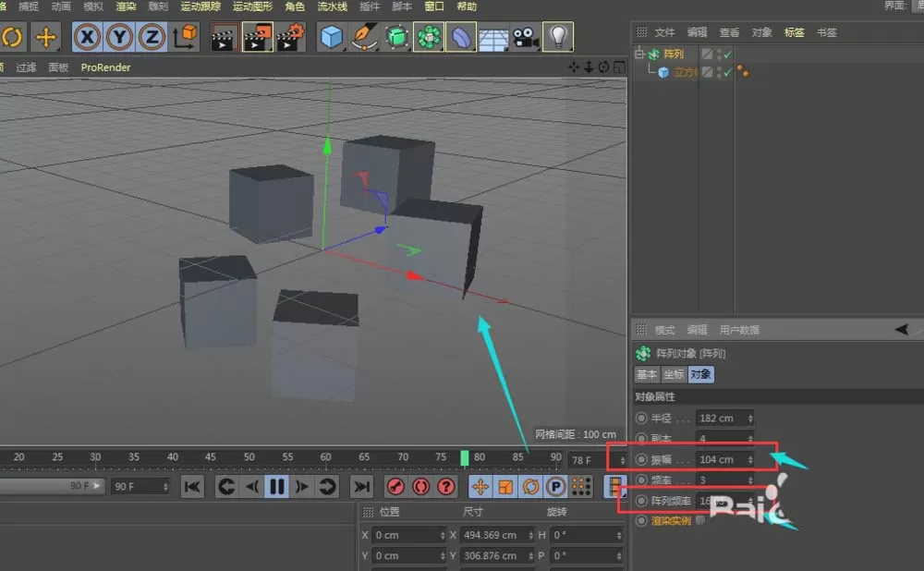
Task: Click the viewport toggle layout icon
Action: [x=619, y=67]
